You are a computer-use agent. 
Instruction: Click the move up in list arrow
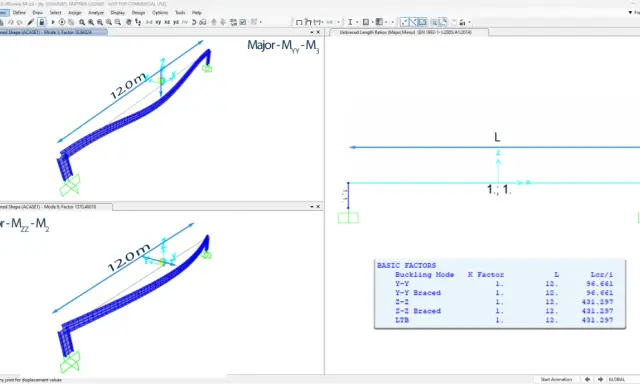(x=214, y=22)
